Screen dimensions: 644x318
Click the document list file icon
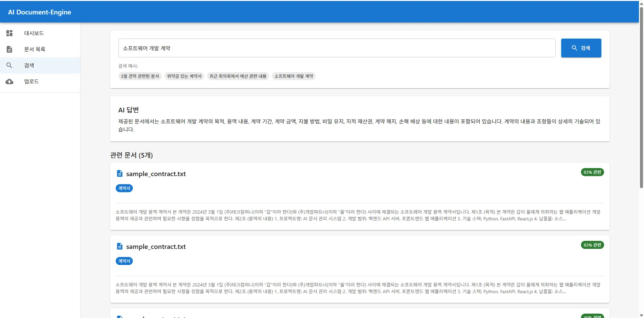(9, 49)
